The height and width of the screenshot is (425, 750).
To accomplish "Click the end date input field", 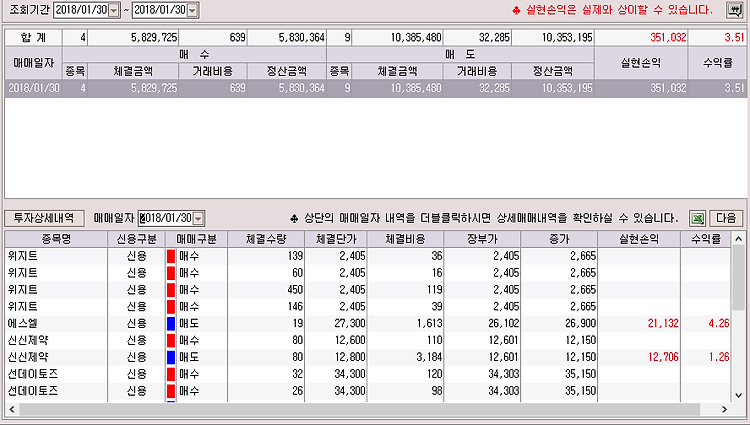I will [x=160, y=10].
